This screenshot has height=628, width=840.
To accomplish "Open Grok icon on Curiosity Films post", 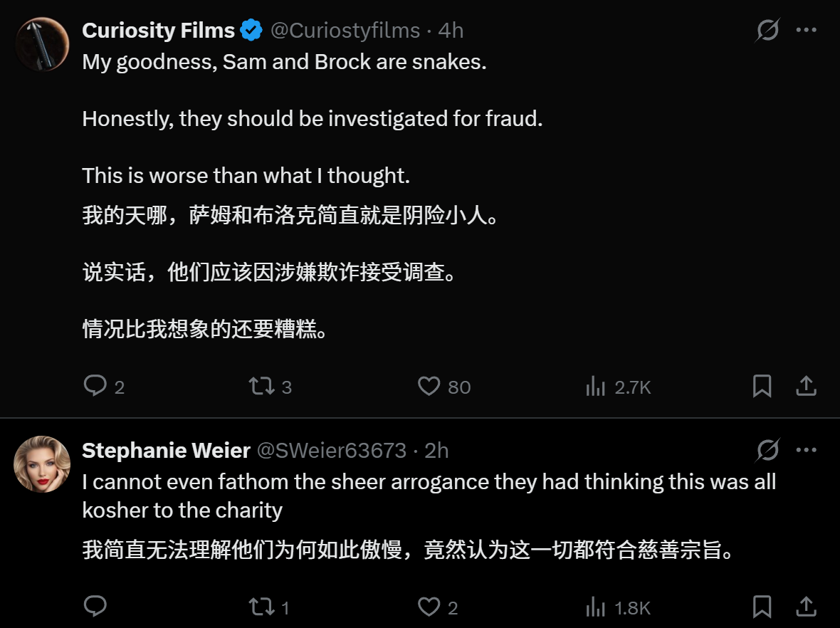I will (x=767, y=30).
